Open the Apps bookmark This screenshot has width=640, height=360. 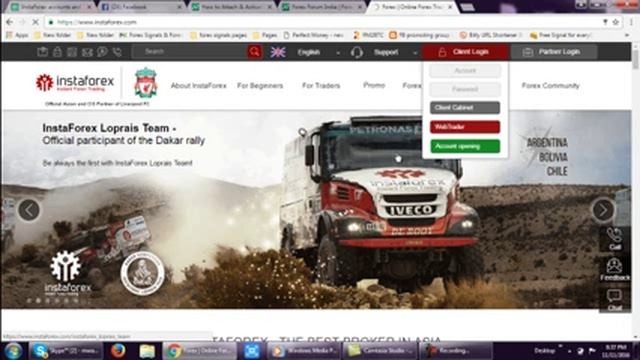click(x=18, y=36)
